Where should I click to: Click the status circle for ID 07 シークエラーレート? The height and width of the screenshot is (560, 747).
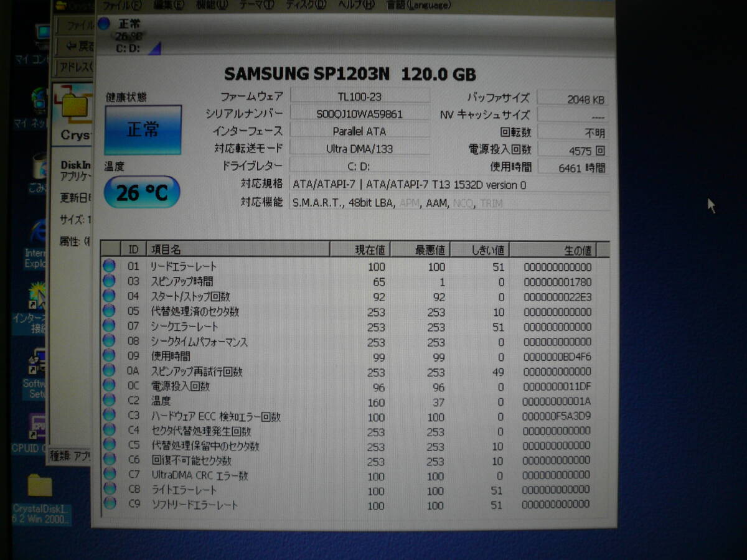pyautogui.click(x=110, y=325)
